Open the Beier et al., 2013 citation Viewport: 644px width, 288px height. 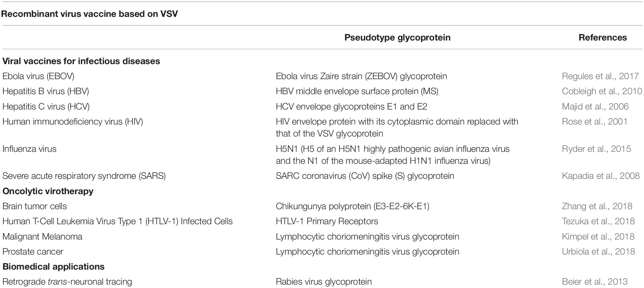pos(595,282)
